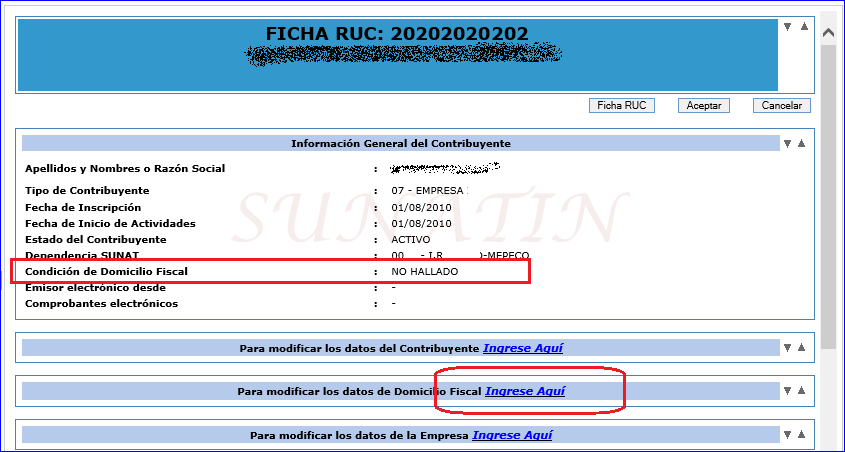Click the Información General del Contribuyente header bar

point(400,143)
